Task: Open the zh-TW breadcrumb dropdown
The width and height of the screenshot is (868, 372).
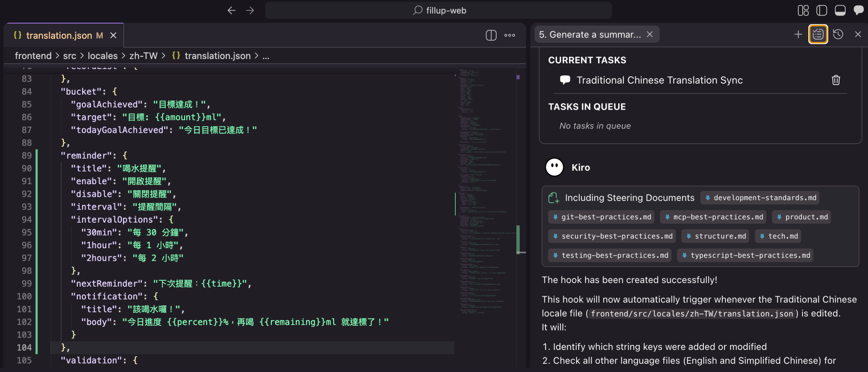Action: click(x=144, y=56)
